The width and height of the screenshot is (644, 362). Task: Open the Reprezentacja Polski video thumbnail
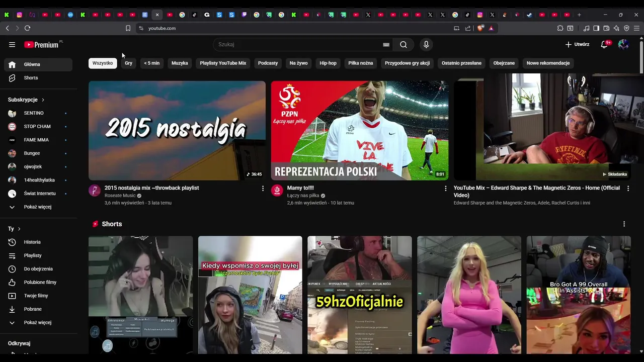point(360,130)
